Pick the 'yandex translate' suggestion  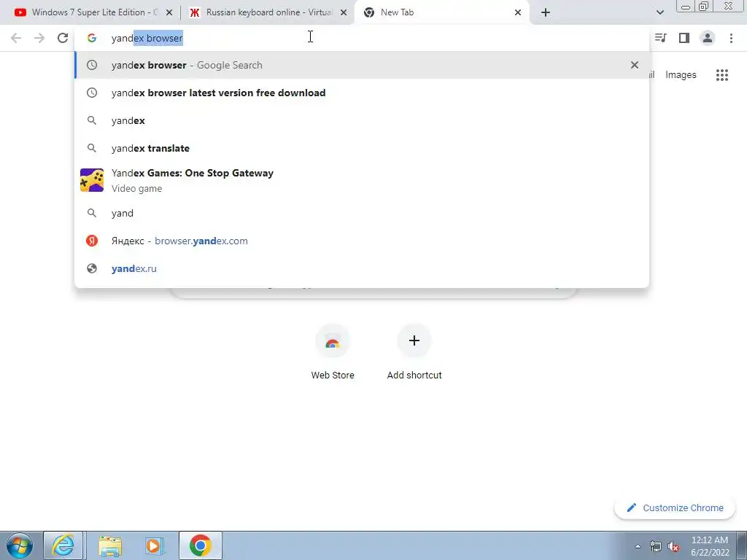pyautogui.click(x=362, y=148)
